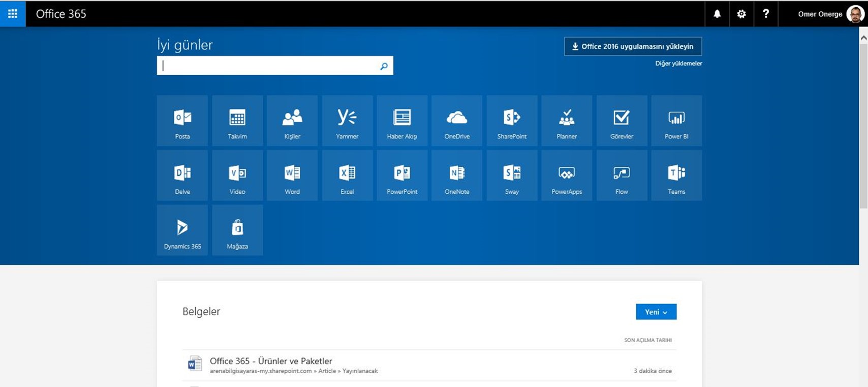
Task: Click the Office 365 header title
Action: [61, 14]
